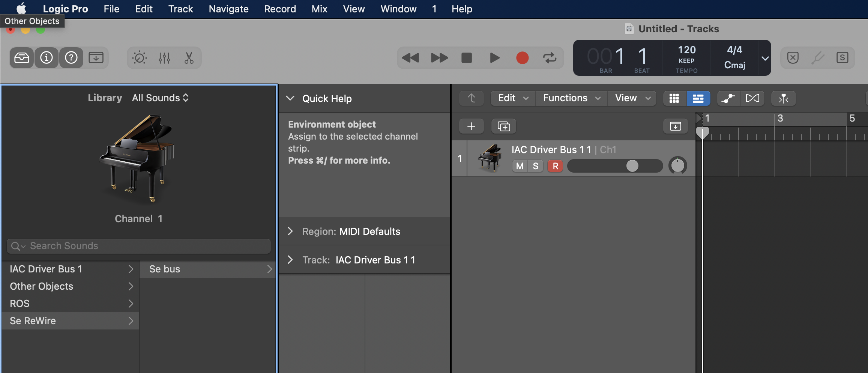Viewport: 868px width, 373px height.
Task: Toggle the Cycle loop button
Action: 550,58
